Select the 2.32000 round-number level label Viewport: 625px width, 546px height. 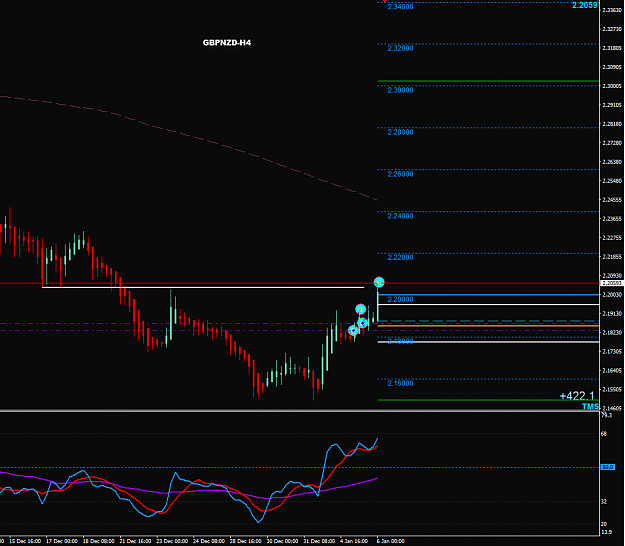400,48
